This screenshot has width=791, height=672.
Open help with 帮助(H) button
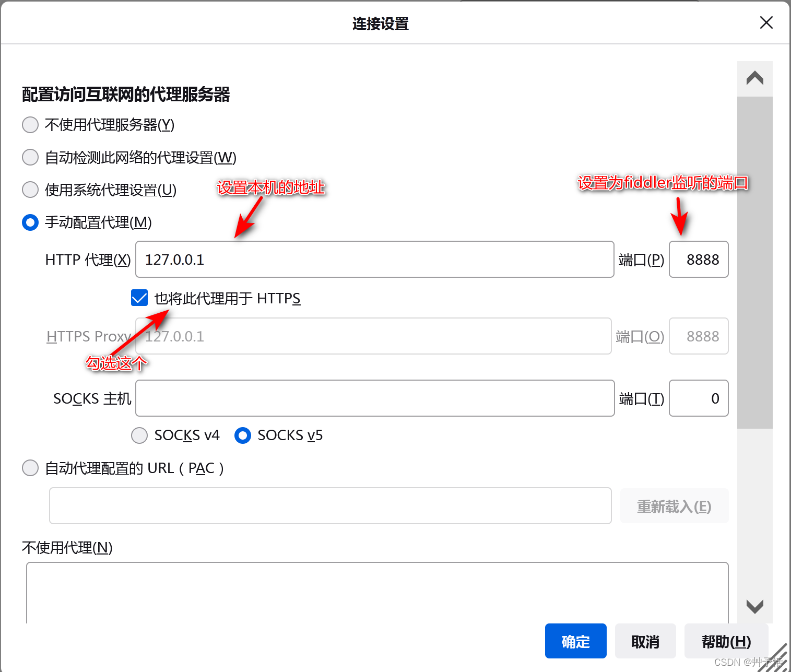coord(726,641)
